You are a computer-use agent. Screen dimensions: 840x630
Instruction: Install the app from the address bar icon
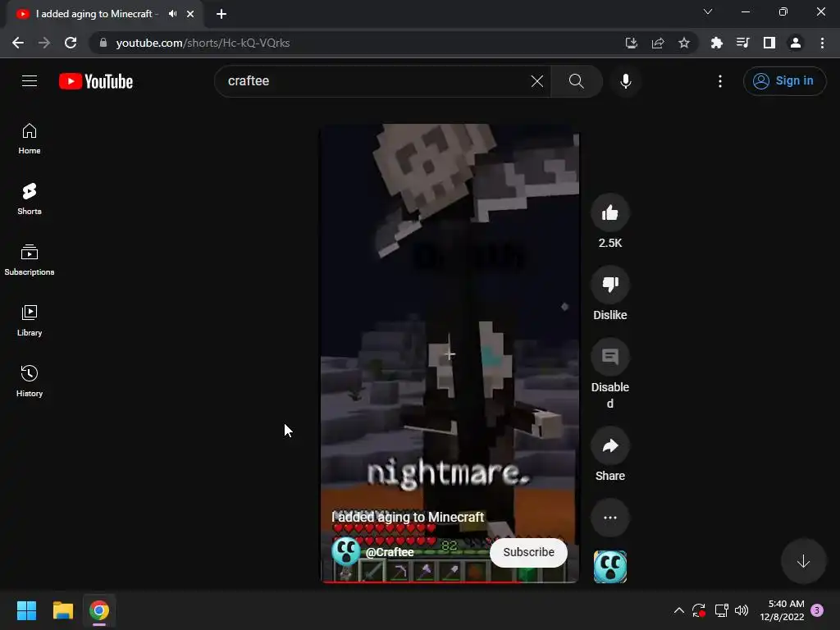632,43
